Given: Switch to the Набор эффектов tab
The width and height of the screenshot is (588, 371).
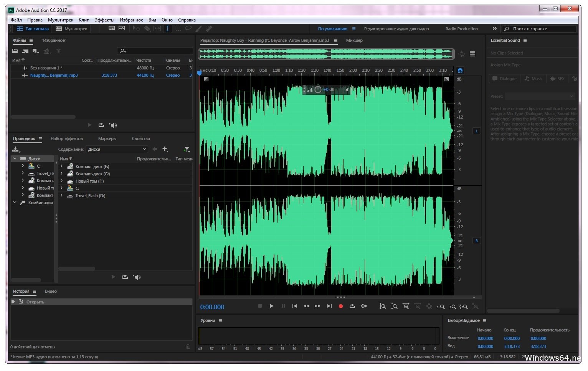Looking at the screenshot, I should point(66,139).
